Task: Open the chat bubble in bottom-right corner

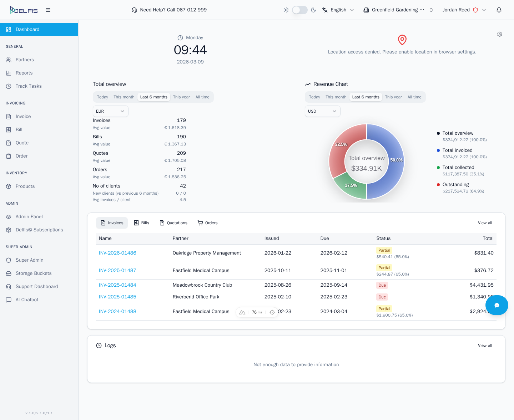Action: pos(497,305)
